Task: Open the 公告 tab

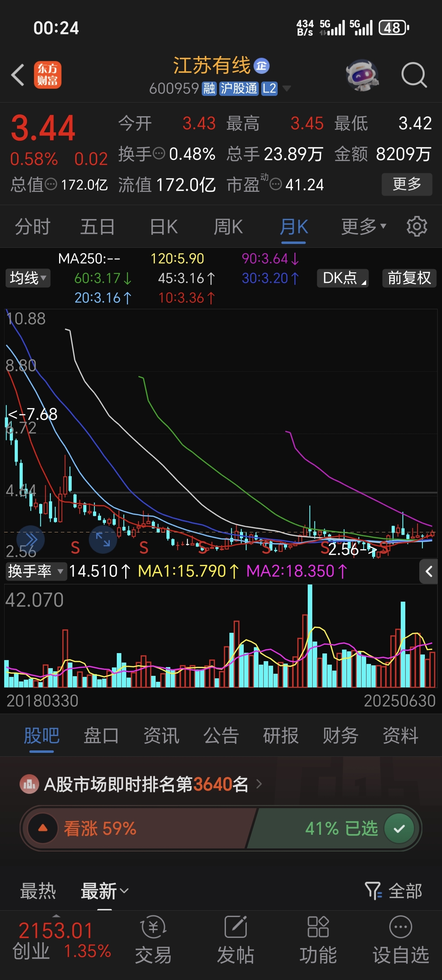Action: [221, 735]
